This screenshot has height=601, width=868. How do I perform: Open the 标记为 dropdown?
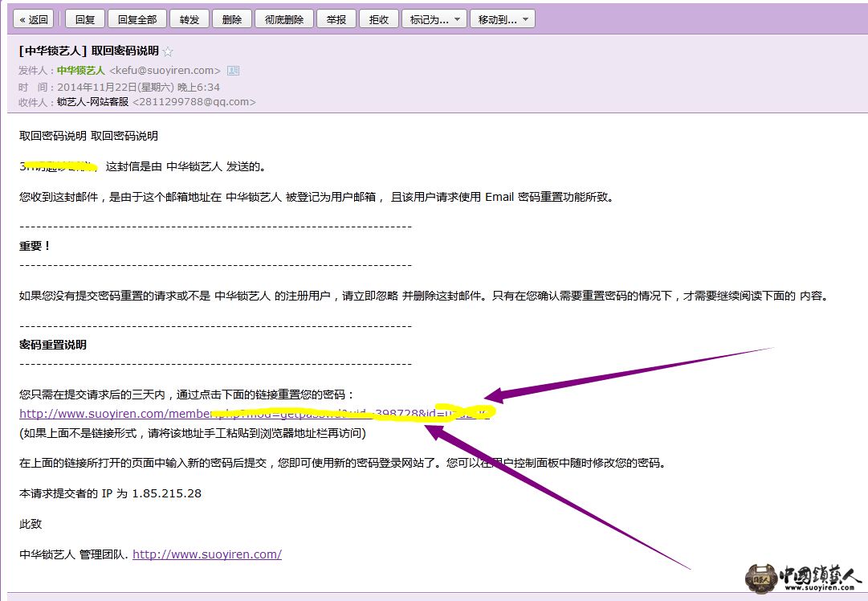pos(434,19)
